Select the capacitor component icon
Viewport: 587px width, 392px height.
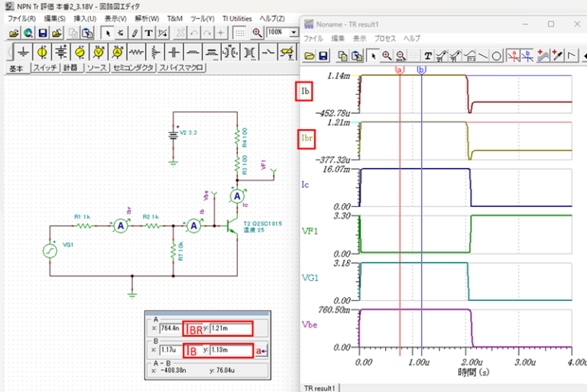[174, 53]
